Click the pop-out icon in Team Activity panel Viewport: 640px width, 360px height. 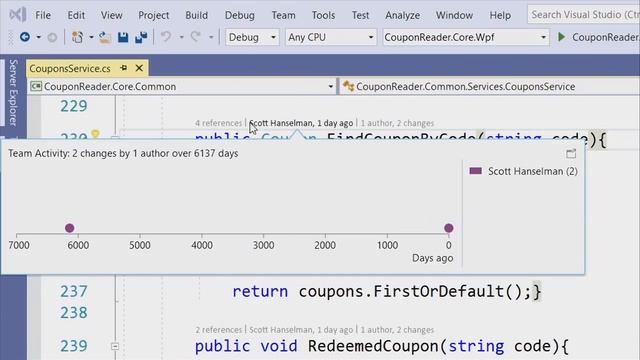click(x=571, y=153)
